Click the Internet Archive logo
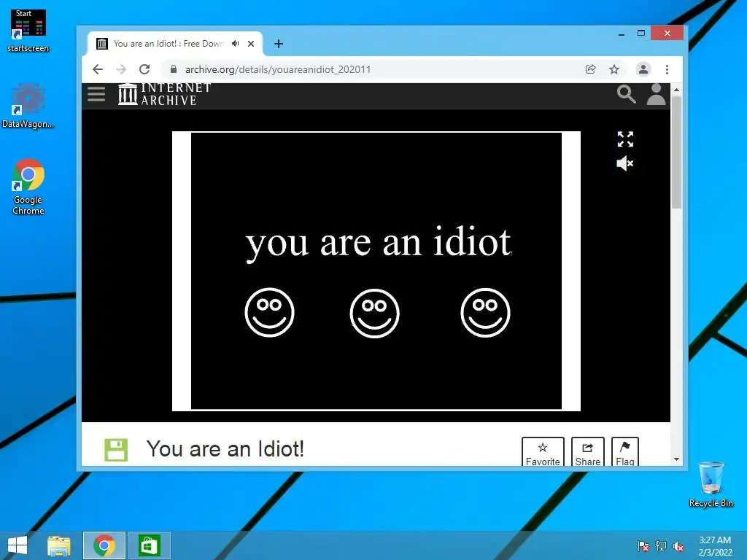This screenshot has width=747, height=560. [164, 94]
